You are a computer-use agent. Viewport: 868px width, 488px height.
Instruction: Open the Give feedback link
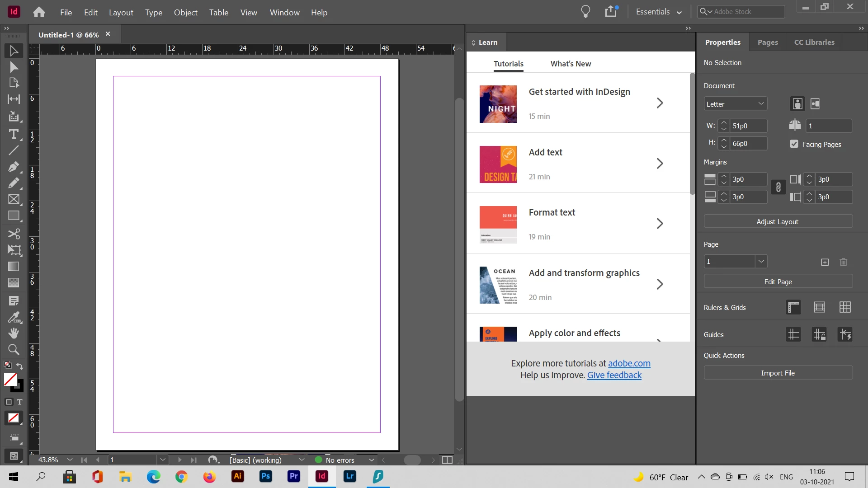(614, 375)
